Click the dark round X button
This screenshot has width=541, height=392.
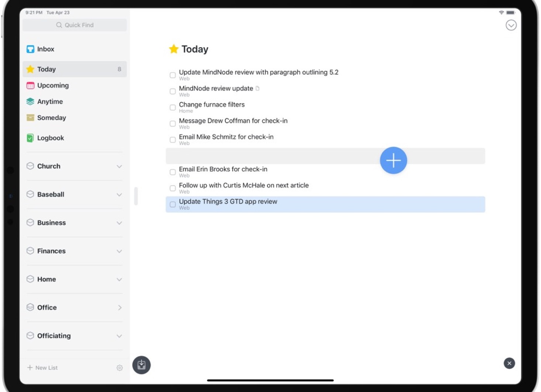click(x=509, y=363)
